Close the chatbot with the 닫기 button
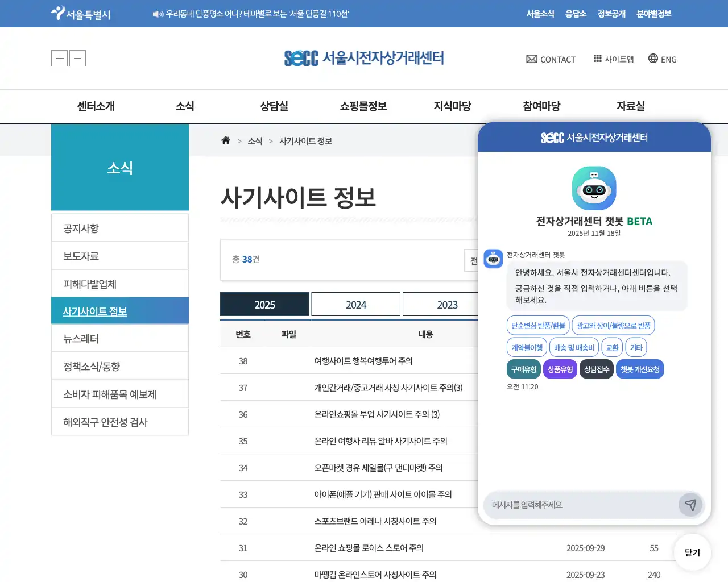The height and width of the screenshot is (582, 728). pos(692,552)
